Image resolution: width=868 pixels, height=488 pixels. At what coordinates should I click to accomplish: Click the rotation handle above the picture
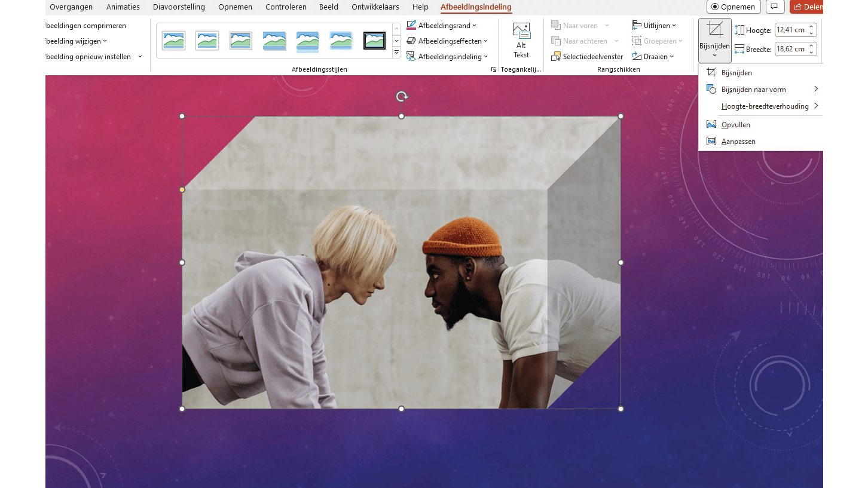402,97
